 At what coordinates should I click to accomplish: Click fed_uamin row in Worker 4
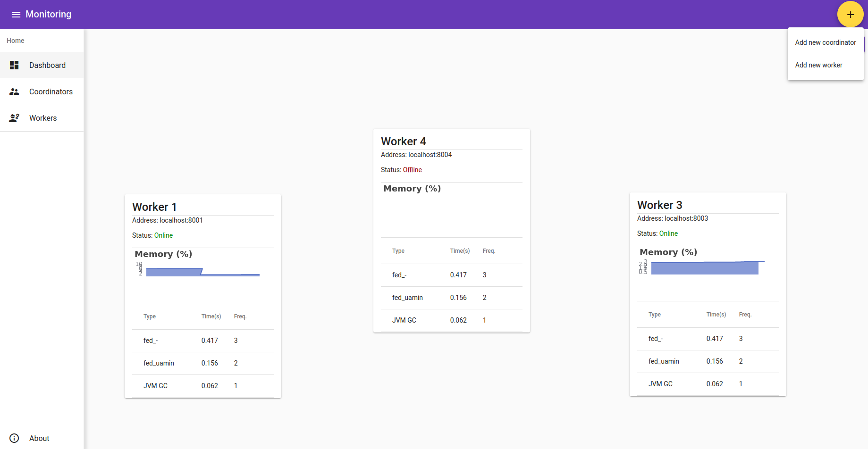coord(452,298)
